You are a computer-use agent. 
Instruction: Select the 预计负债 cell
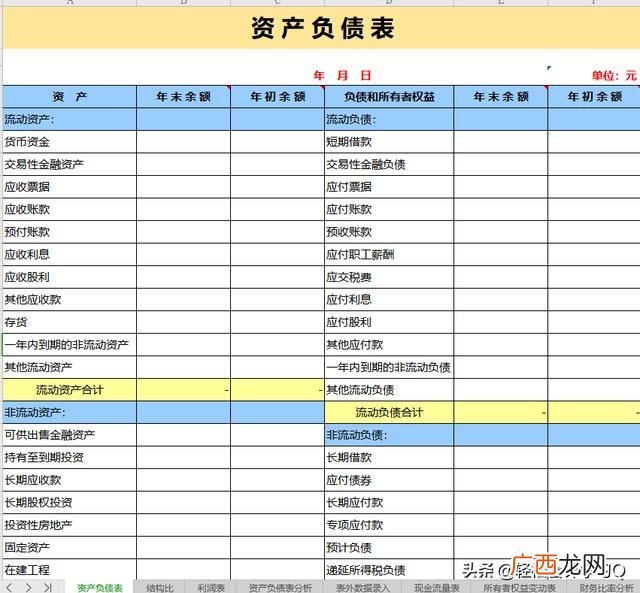pyautogui.click(x=389, y=548)
